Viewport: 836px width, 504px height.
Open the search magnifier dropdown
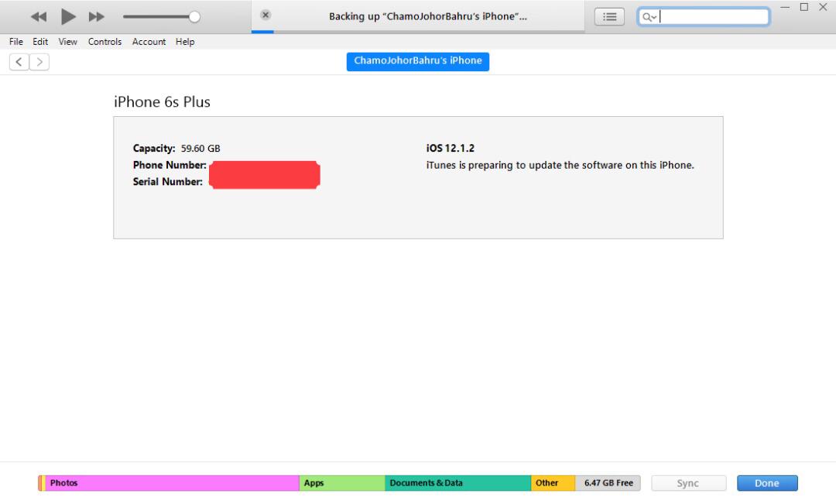pyautogui.click(x=649, y=17)
